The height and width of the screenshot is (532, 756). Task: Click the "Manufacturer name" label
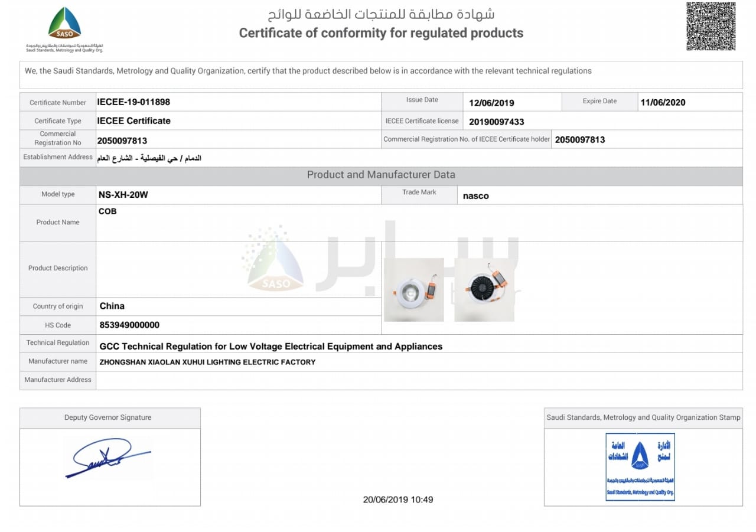[58, 361]
